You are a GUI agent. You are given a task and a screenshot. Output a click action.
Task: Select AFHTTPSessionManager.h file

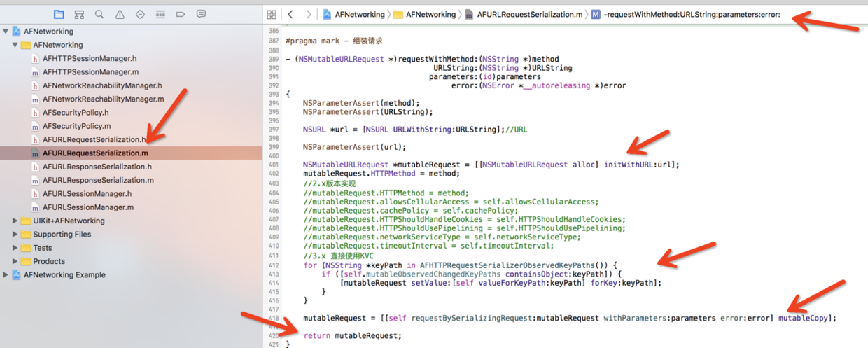point(90,58)
